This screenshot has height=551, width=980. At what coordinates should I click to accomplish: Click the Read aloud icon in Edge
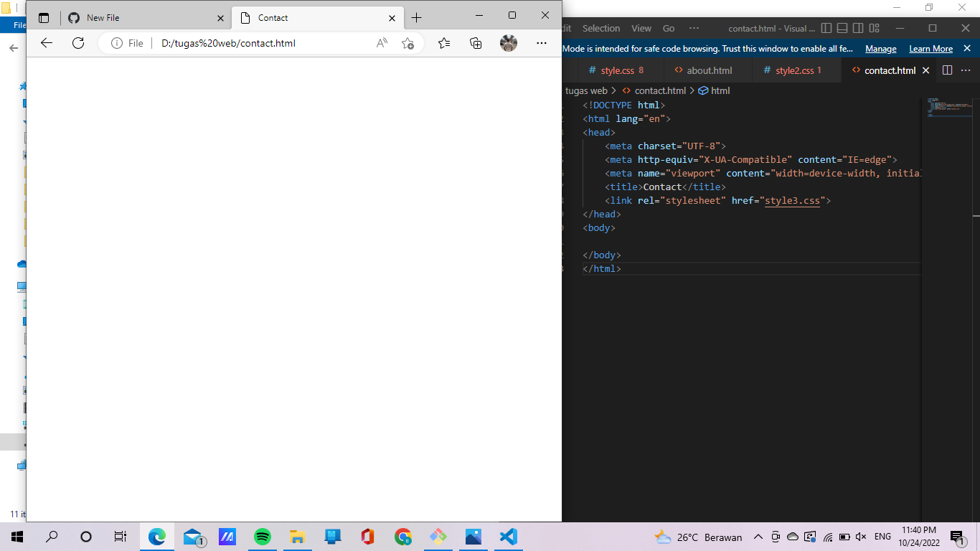click(x=382, y=43)
